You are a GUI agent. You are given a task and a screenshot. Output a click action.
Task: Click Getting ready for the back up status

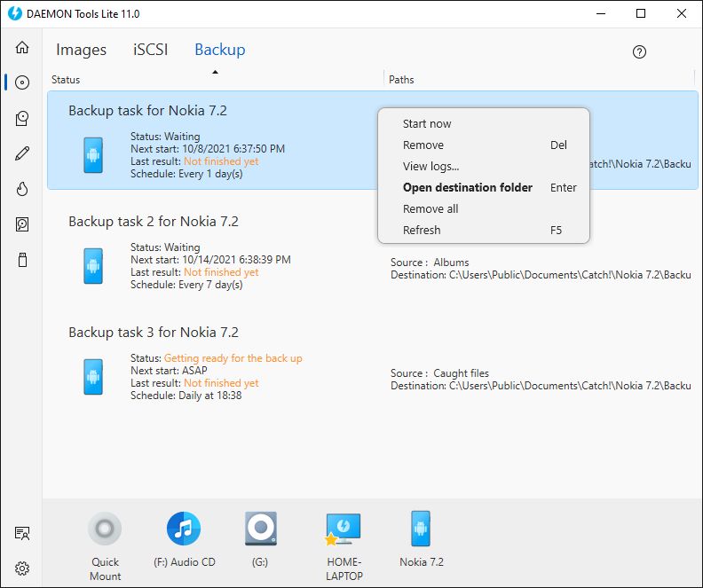click(233, 358)
